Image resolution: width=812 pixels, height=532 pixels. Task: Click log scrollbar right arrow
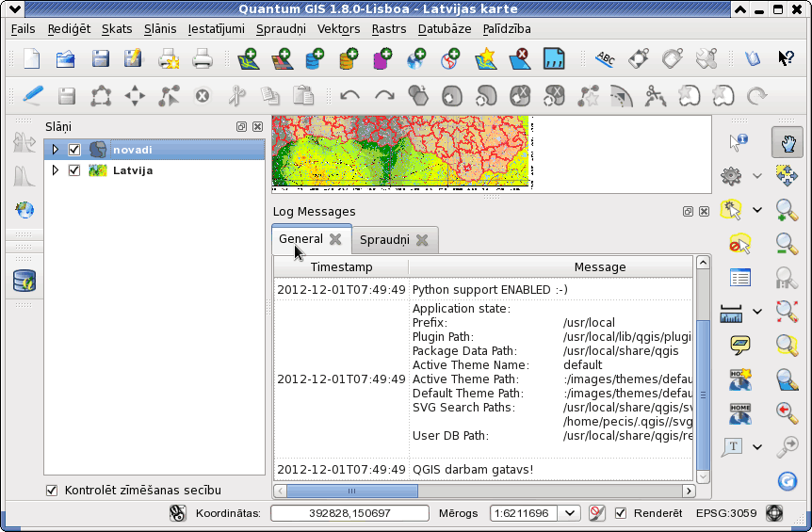click(x=689, y=491)
